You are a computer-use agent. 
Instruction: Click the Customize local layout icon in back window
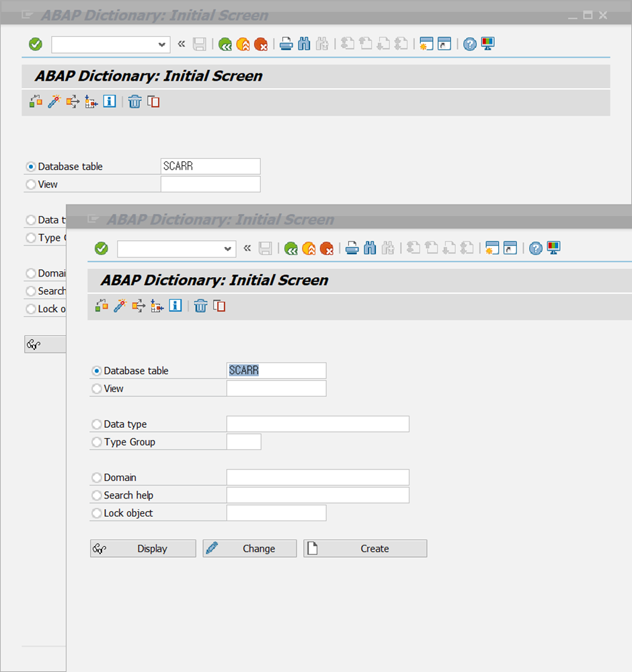[x=487, y=44]
